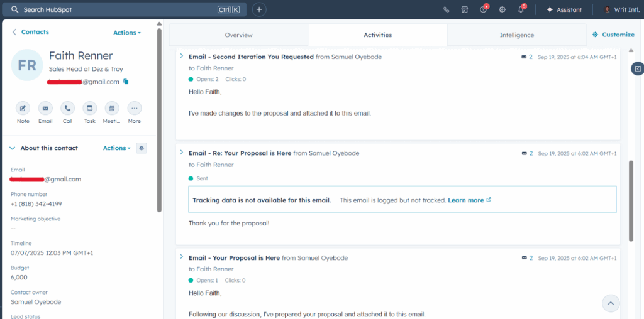The width and height of the screenshot is (644, 319).
Task: Open the marketplace icon in top bar
Action: coord(464,9)
